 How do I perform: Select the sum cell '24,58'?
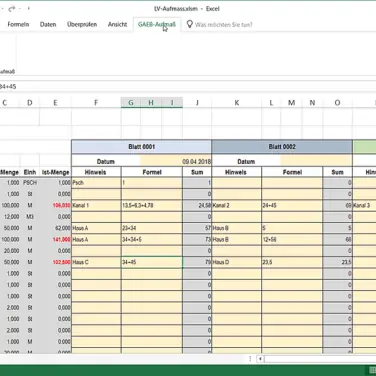click(197, 205)
